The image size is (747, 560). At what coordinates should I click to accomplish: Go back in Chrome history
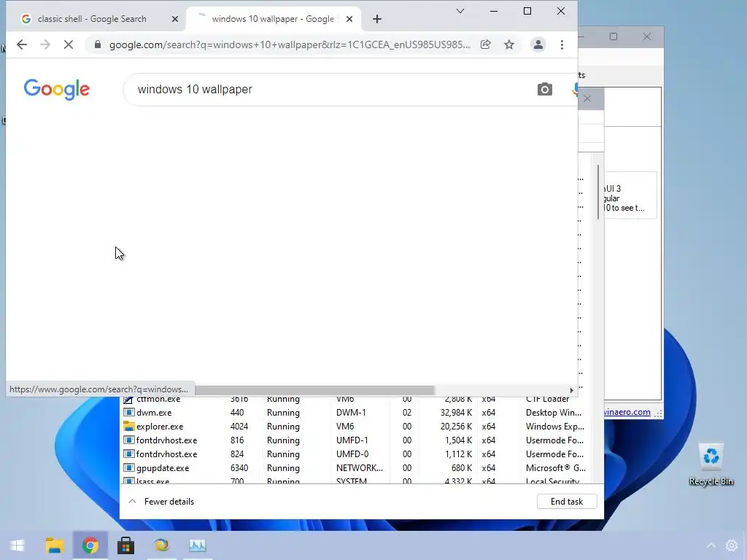21,44
